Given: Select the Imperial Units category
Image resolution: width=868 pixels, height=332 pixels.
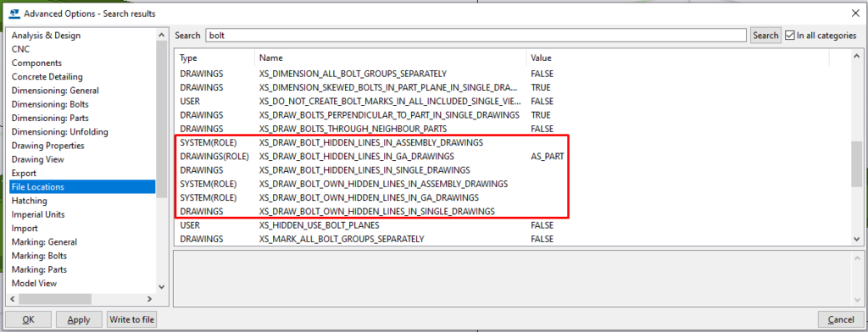Looking at the screenshot, I should (37, 214).
